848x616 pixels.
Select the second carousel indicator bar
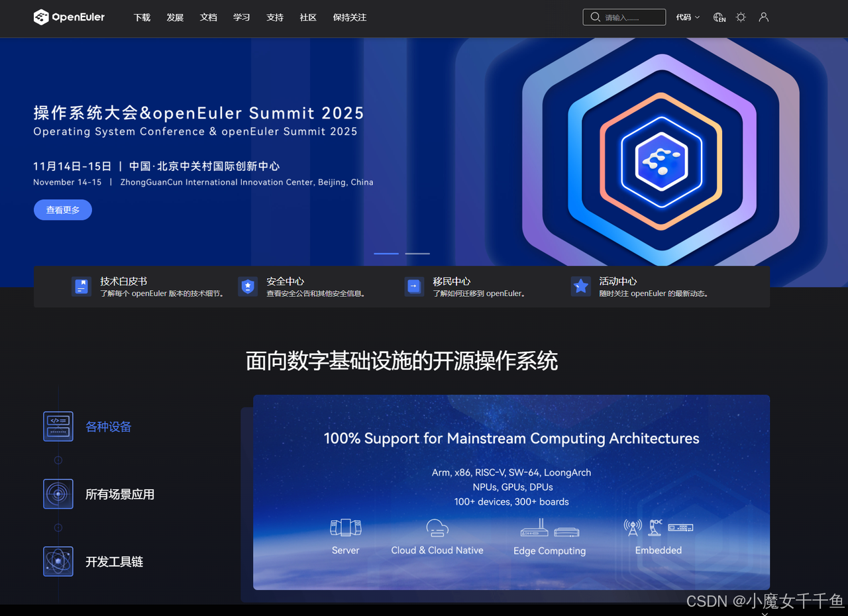point(417,254)
